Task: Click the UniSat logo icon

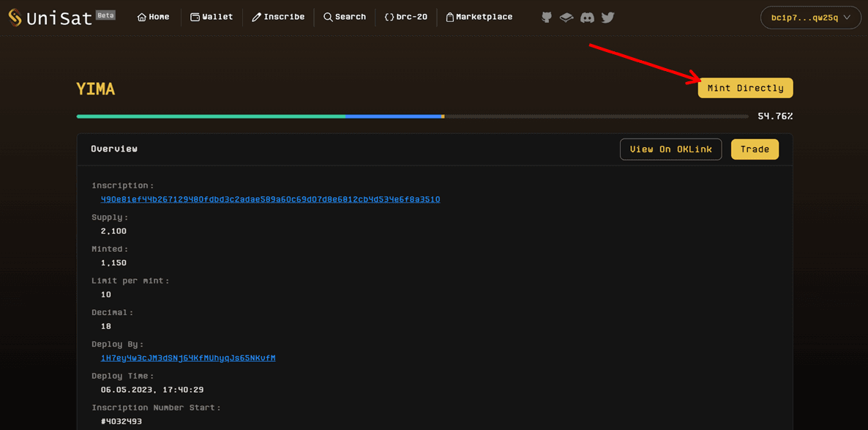Action: click(x=15, y=18)
